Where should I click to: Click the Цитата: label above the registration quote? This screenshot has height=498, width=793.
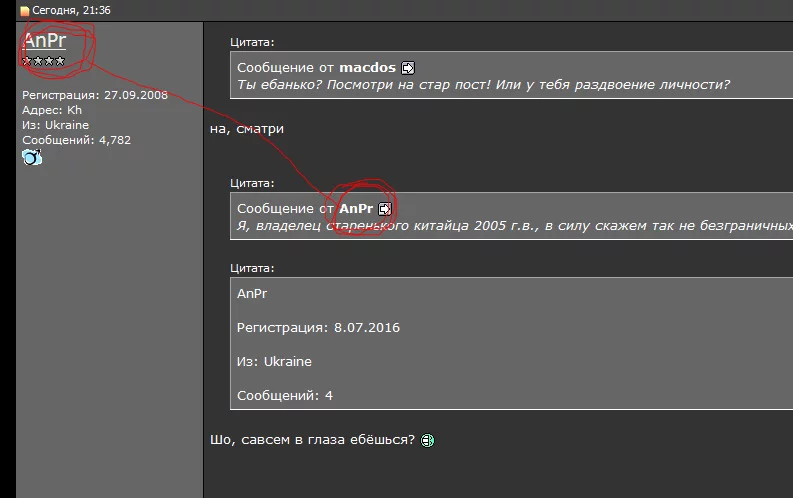coord(252,268)
